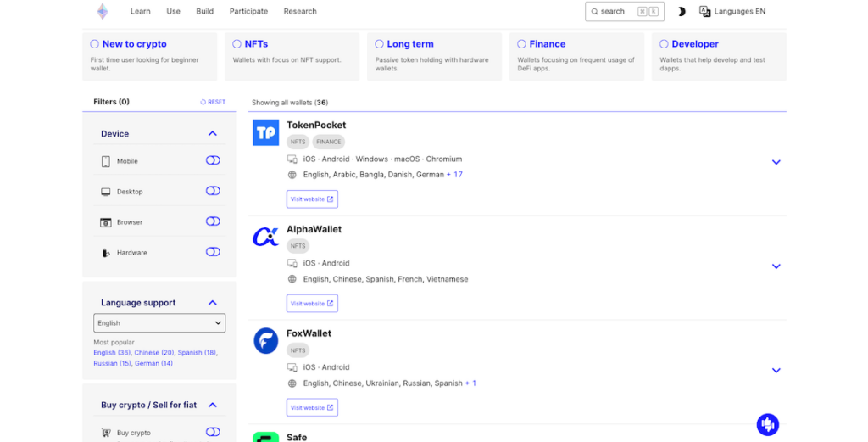Click AlphaWallet NFTS tag
Screen dimensions: 868x442
[x=298, y=246]
